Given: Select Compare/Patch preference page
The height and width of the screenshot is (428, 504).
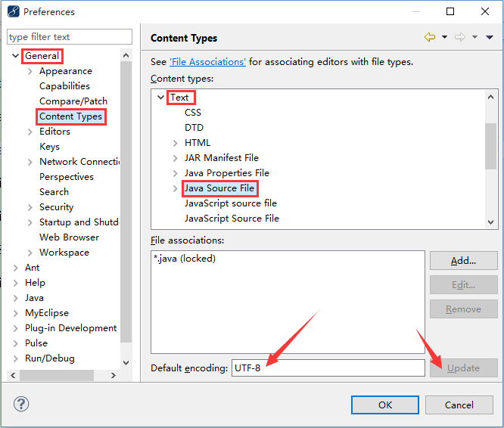Looking at the screenshot, I should 73,101.
